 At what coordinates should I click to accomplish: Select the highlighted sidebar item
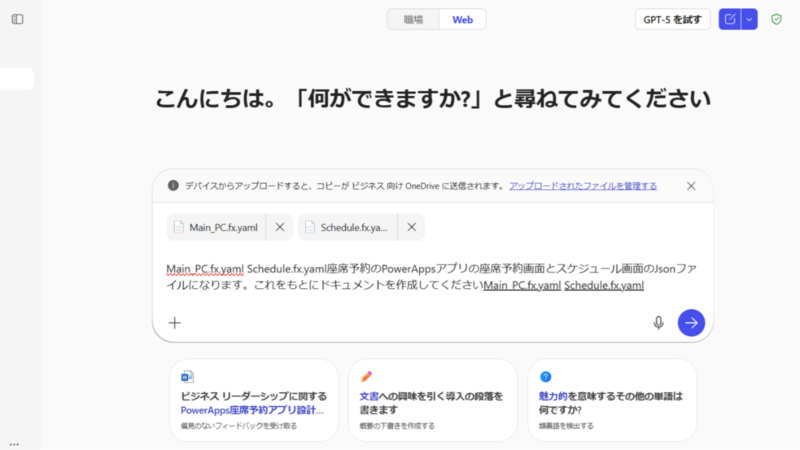click(x=17, y=79)
